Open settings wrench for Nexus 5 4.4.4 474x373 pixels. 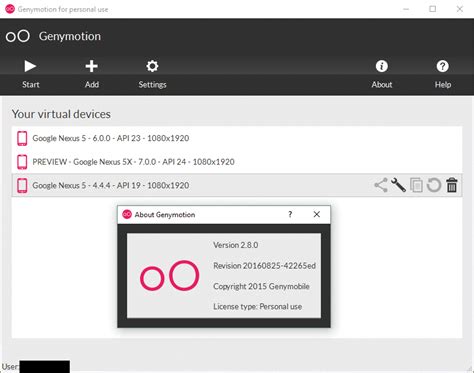[x=398, y=185]
